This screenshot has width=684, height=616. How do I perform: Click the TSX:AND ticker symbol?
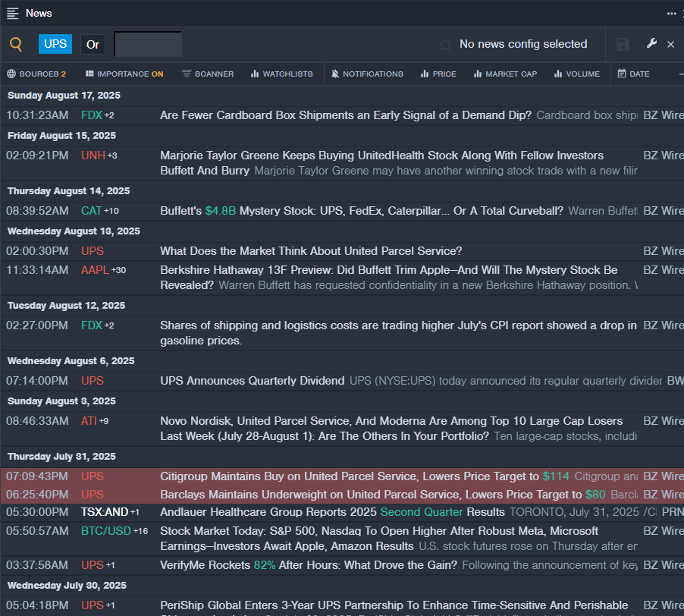(x=105, y=512)
